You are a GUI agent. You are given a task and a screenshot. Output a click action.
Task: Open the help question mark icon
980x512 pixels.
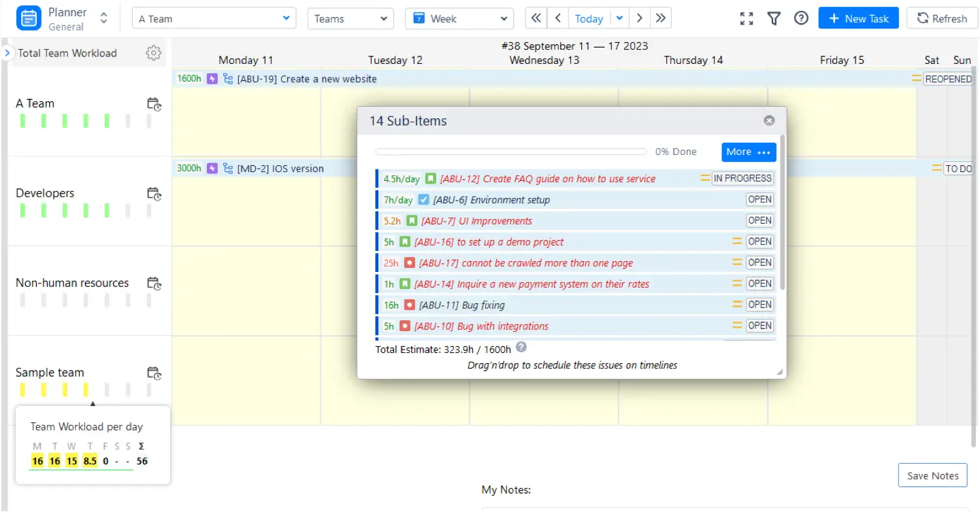pos(802,18)
